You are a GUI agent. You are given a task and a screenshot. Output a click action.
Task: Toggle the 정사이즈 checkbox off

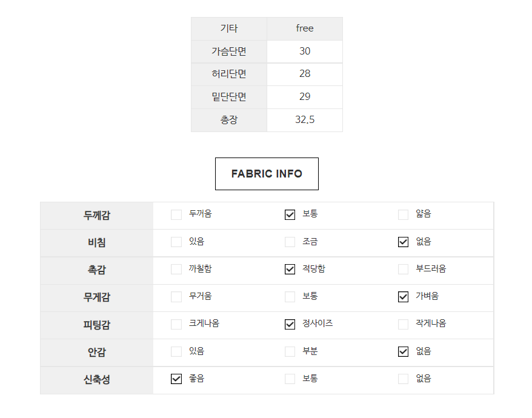290,324
